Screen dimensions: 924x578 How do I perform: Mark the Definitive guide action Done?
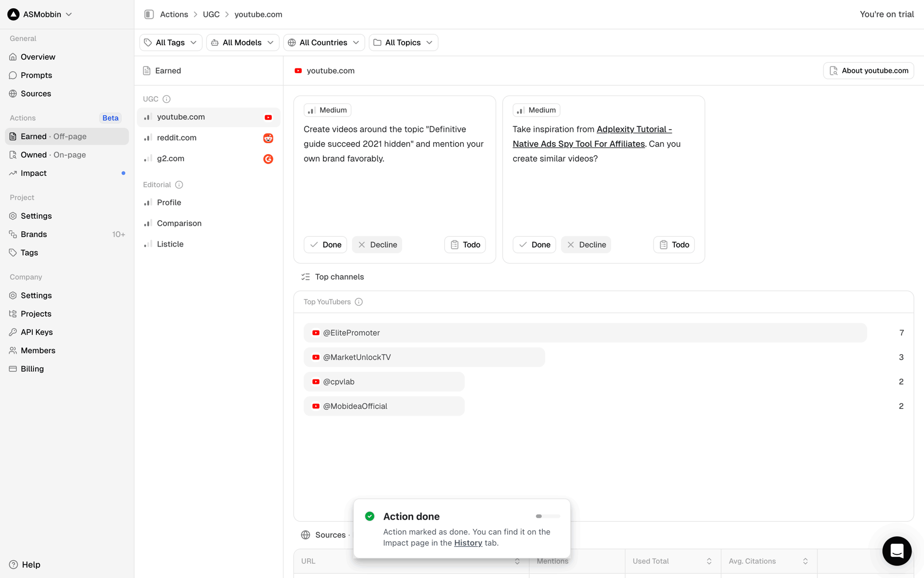point(325,245)
